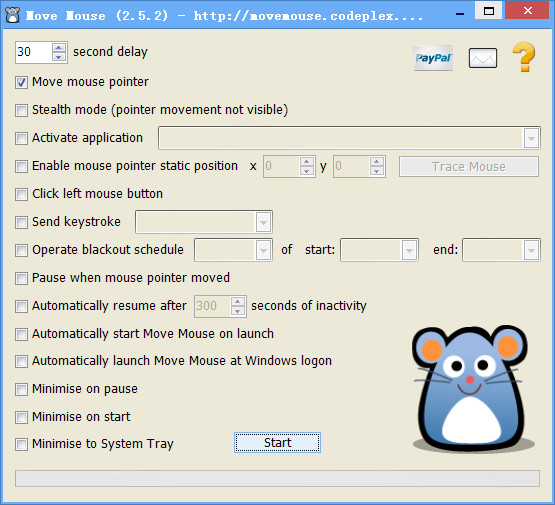Open the blackout schedule day dropdown

tap(263, 250)
